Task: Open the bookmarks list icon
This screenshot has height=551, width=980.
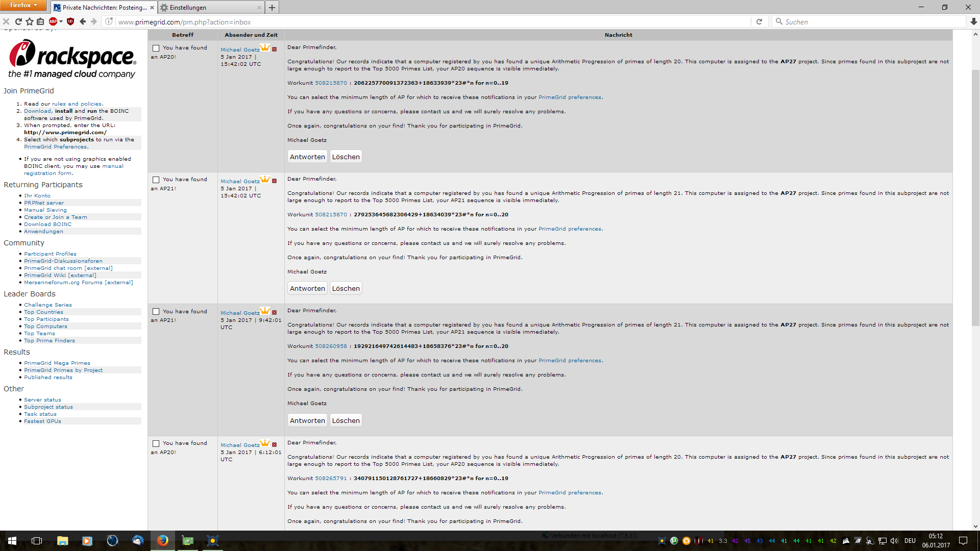Action: click(x=40, y=21)
